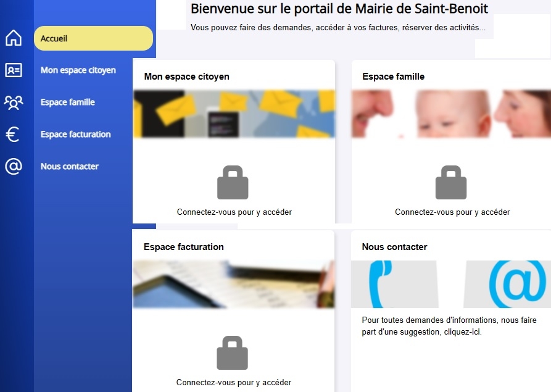551x392 pixels.
Task: Click the baby family photo thumbnail
Action: 451,114
